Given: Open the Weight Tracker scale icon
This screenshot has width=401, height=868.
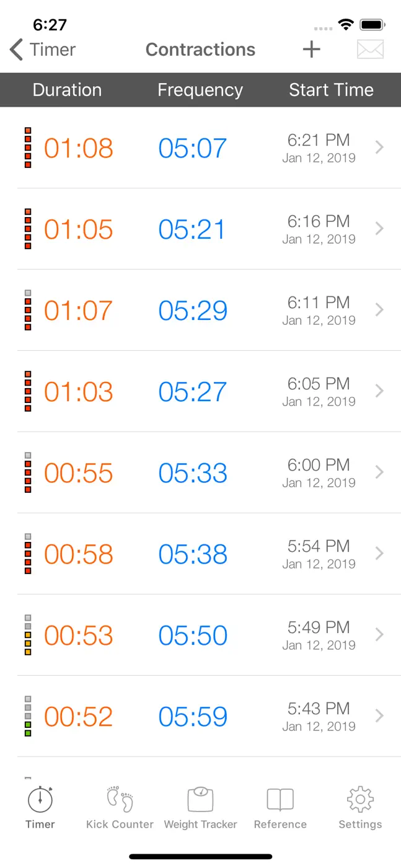Looking at the screenshot, I should pyautogui.click(x=200, y=800).
